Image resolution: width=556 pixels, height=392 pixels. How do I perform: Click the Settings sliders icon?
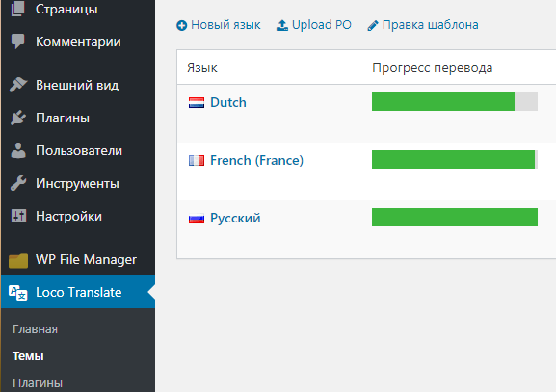pos(18,216)
